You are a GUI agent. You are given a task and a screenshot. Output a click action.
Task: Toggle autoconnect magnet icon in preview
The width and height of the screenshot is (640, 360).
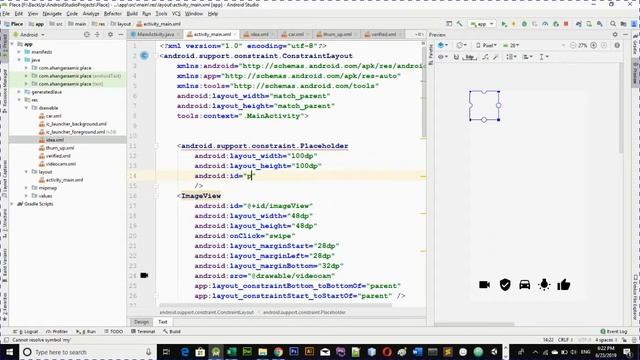click(x=456, y=57)
